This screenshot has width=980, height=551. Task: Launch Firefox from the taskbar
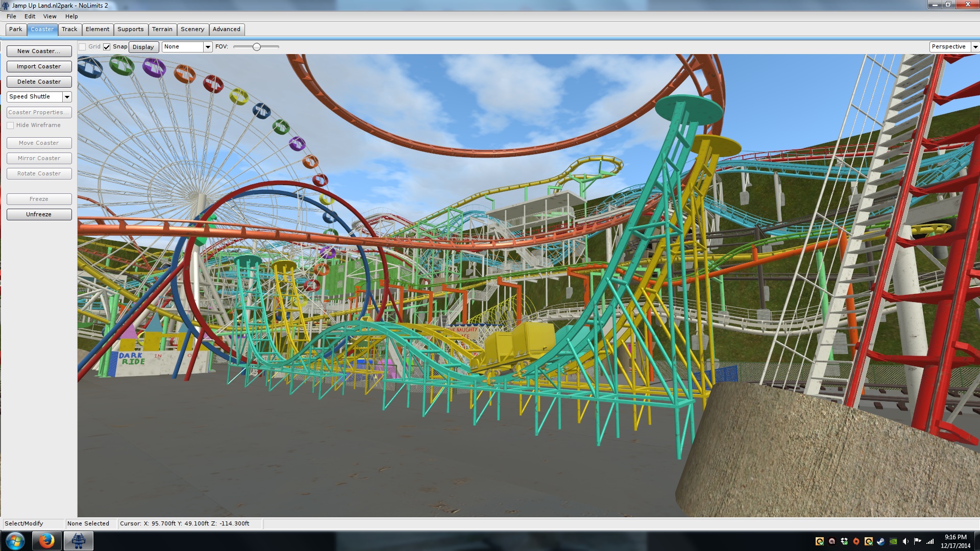(46, 540)
